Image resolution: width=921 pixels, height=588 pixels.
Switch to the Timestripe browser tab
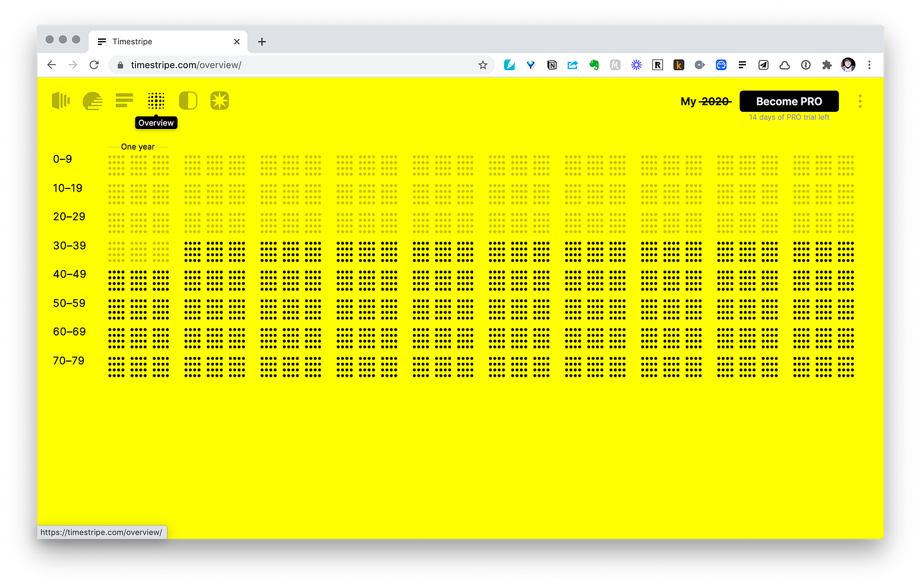click(x=168, y=42)
